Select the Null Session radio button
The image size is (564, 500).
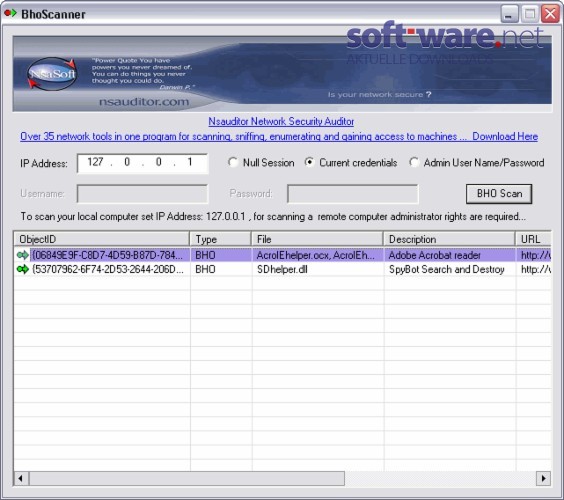click(x=233, y=163)
